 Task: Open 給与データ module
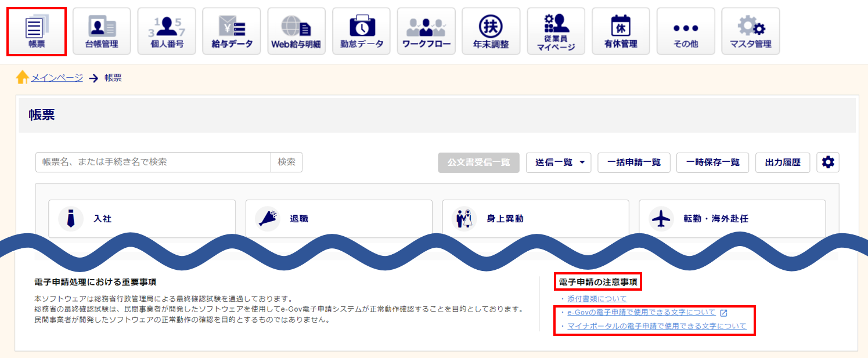point(232,32)
